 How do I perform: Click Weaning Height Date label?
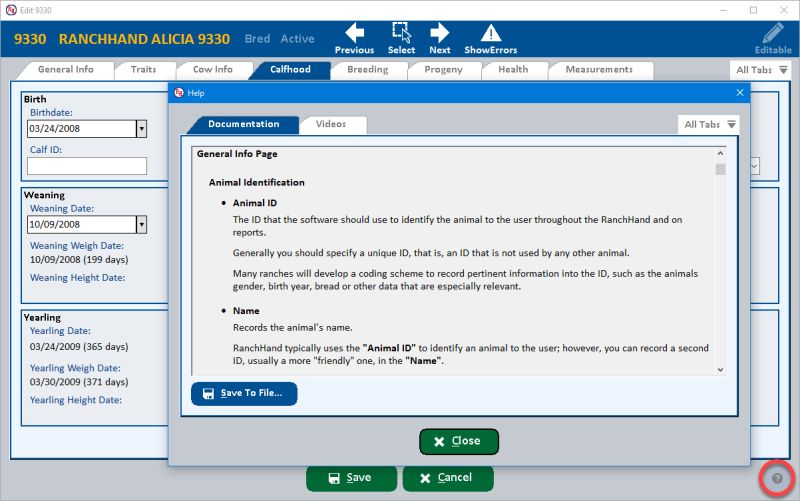pos(77,278)
